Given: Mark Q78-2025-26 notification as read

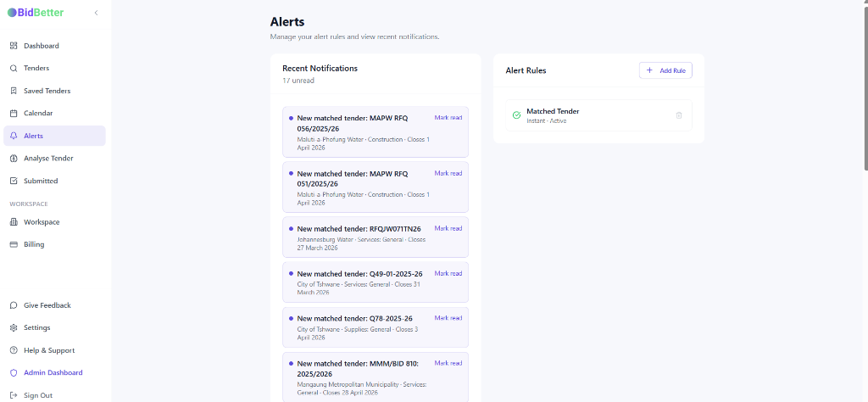Looking at the screenshot, I should (448, 318).
